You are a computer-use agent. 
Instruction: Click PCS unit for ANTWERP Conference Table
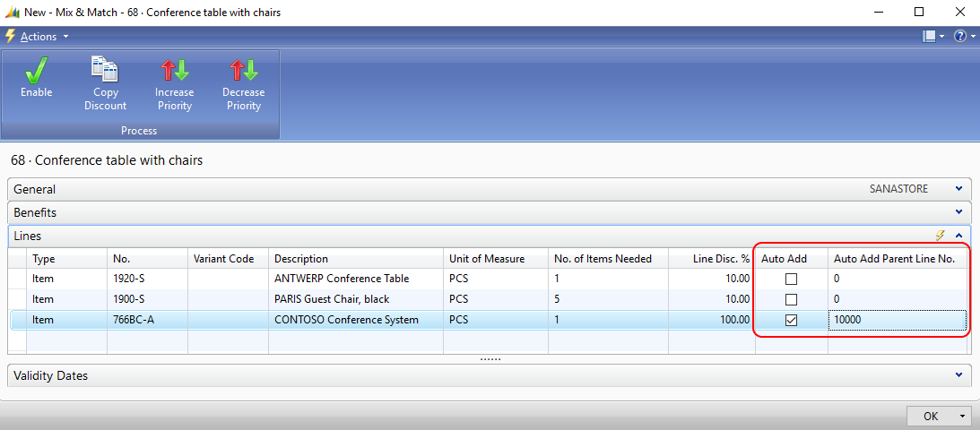[496, 279]
